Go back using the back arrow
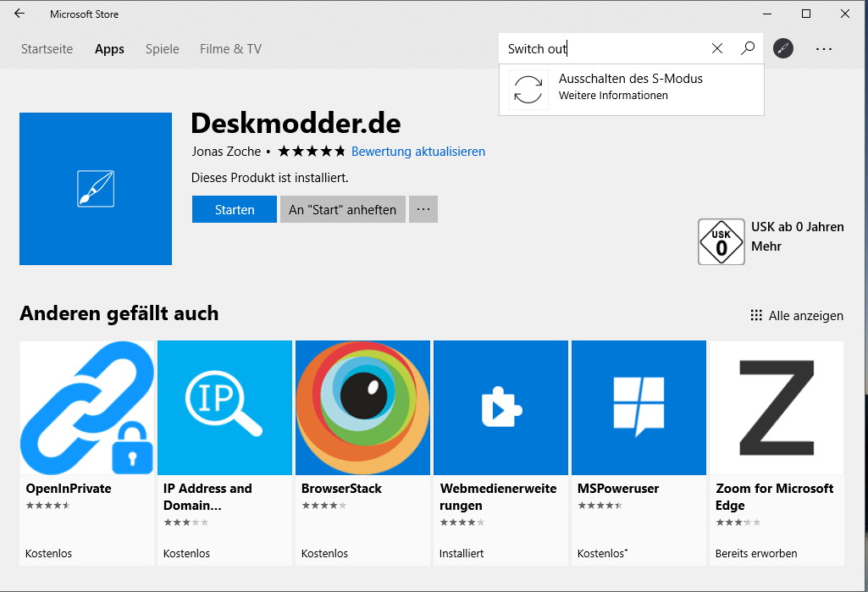The height and width of the screenshot is (592, 868). (x=19, y=14)
